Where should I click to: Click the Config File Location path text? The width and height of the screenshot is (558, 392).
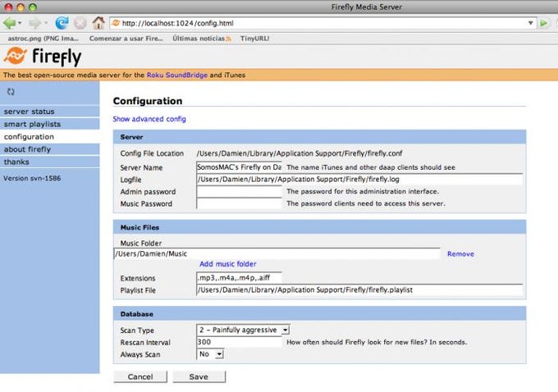coord(300,153)
